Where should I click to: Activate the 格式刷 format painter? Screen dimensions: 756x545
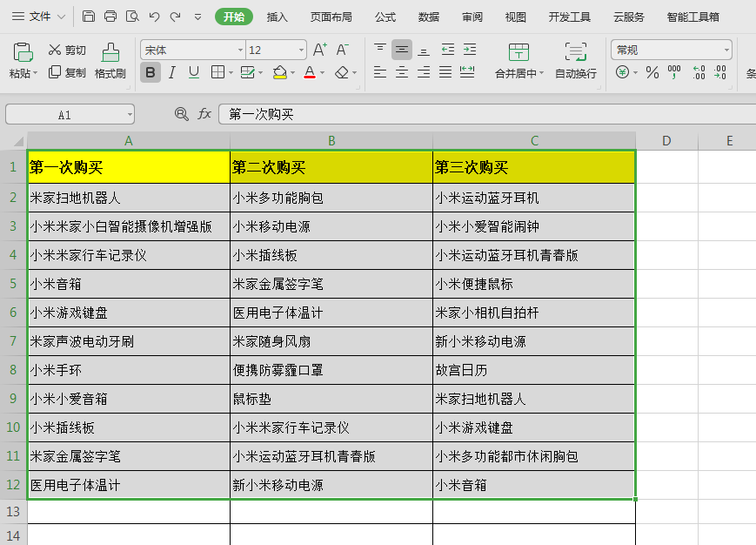pyautogui.click(x=110, y=61)
